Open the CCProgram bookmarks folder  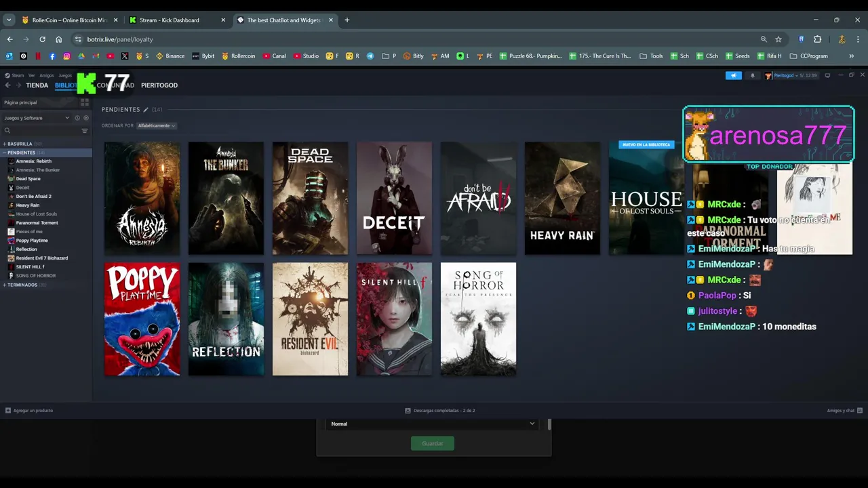(x=808, y=56)
